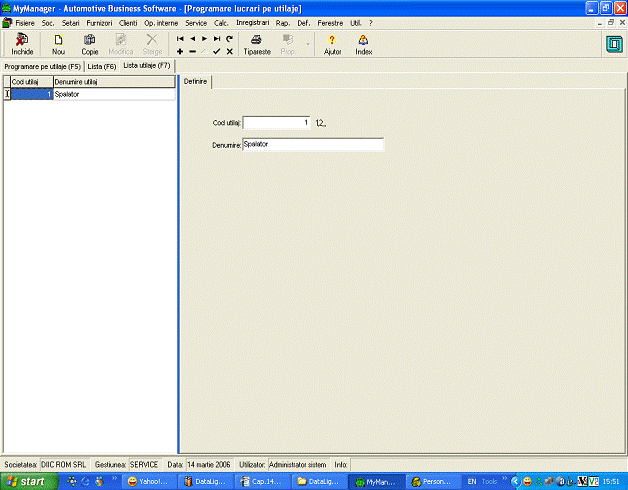This screenshot has width=628, height=490.
Task: Click the Denumire input field
Action: (x=313, y=144)
